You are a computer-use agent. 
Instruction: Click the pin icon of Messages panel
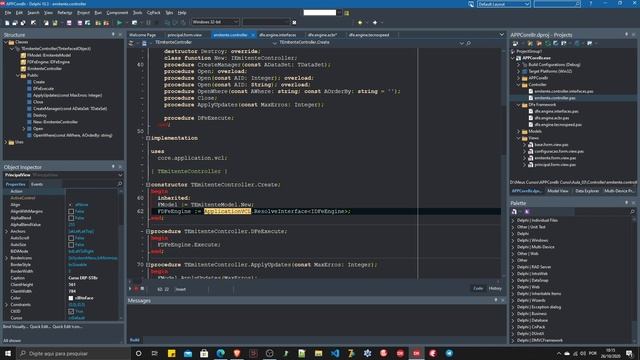496,300
